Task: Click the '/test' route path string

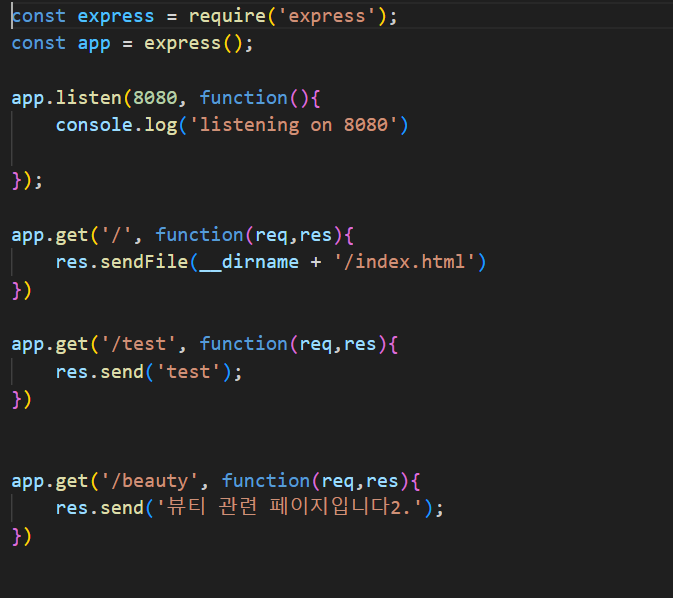Action: tap(138, 344)
